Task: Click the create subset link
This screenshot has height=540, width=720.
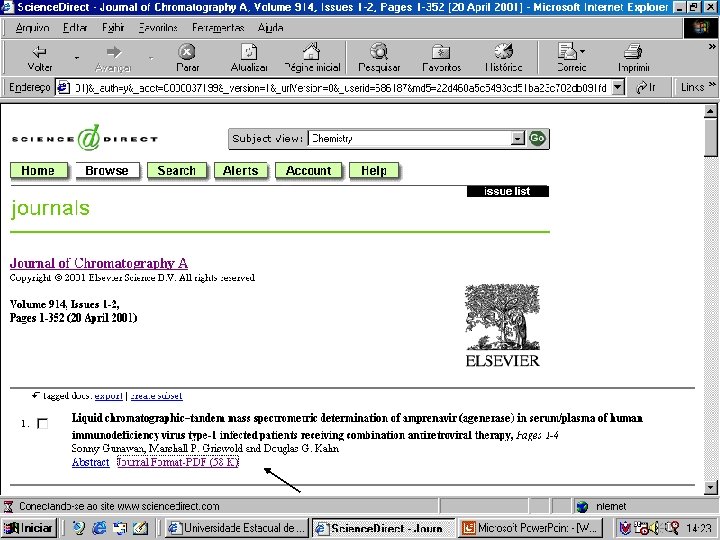Action: tap(157, 395)
